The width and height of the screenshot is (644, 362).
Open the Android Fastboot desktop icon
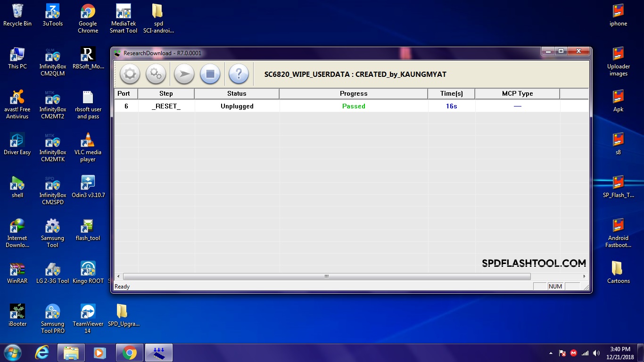coord(618,233)
